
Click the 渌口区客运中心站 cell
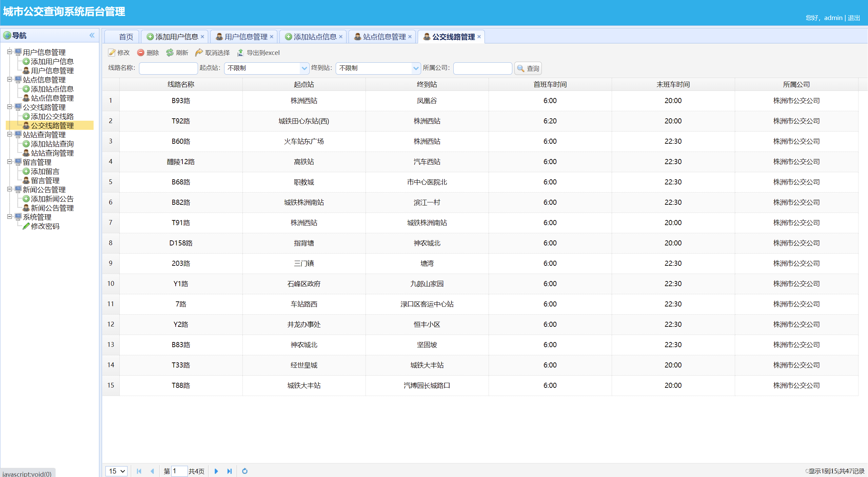[427, 304]
